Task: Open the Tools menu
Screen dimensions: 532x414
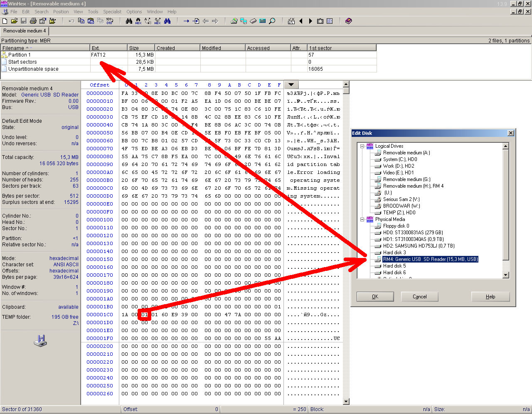Action: pos(93,12)
